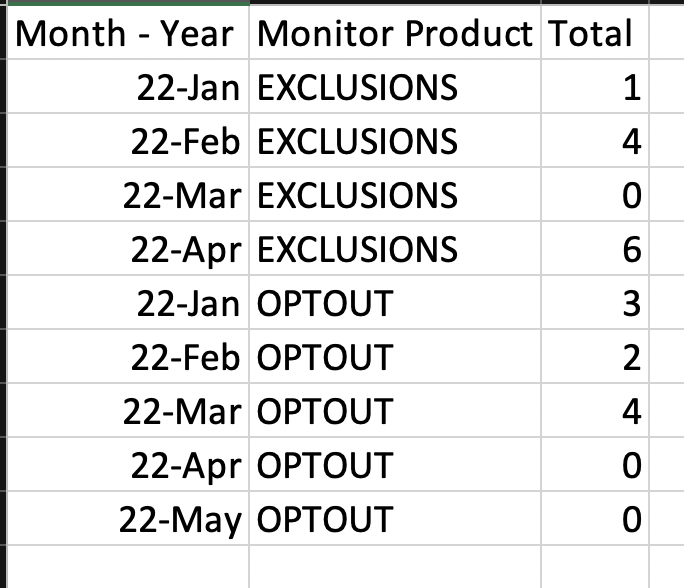This screenshot has height=588, width=684.
Task: Click the 22-Feb cell beside OPTOUT
Action: (128, 357)
